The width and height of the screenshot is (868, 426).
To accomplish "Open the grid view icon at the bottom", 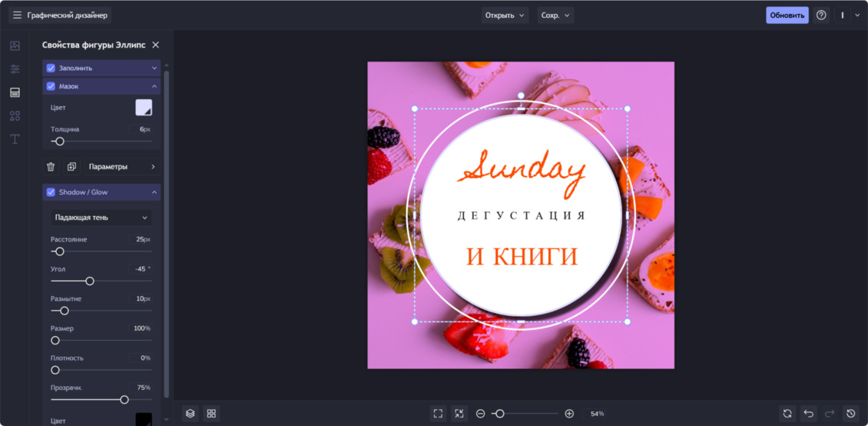I will (211, 413).
